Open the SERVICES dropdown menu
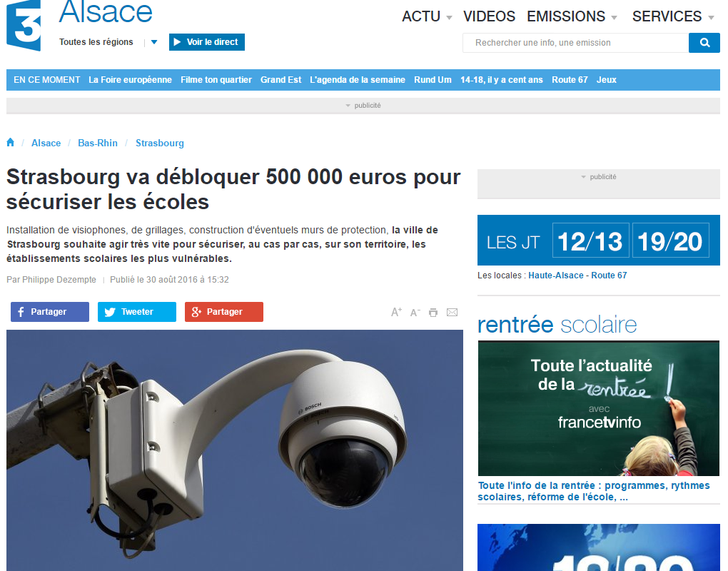The width and height of the screenshot is (728, 571). pyautogui.click(x=673, y=16)
